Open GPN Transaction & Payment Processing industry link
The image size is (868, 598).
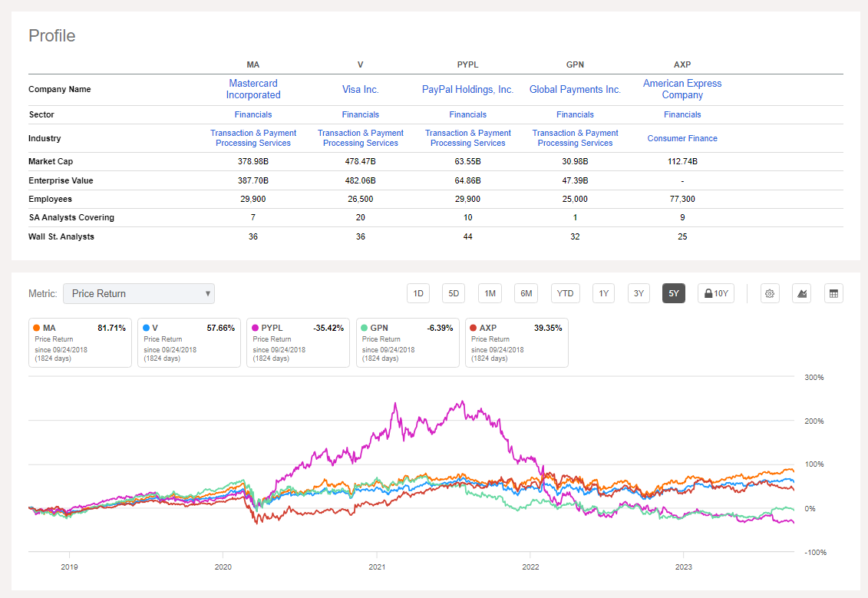[x=575, y=138]
